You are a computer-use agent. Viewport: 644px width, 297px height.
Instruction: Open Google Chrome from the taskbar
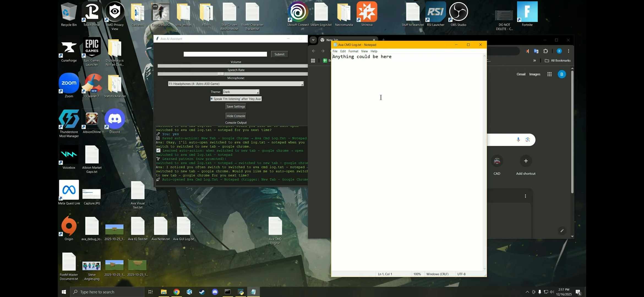(176, 292)
